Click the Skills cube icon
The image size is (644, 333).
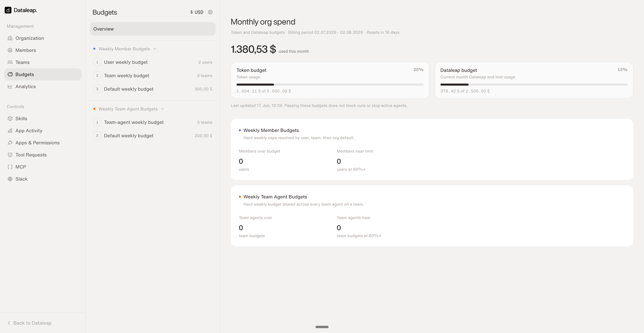10,119
